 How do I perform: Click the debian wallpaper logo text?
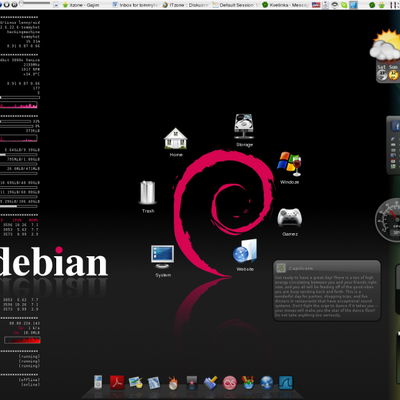[53, 262]
